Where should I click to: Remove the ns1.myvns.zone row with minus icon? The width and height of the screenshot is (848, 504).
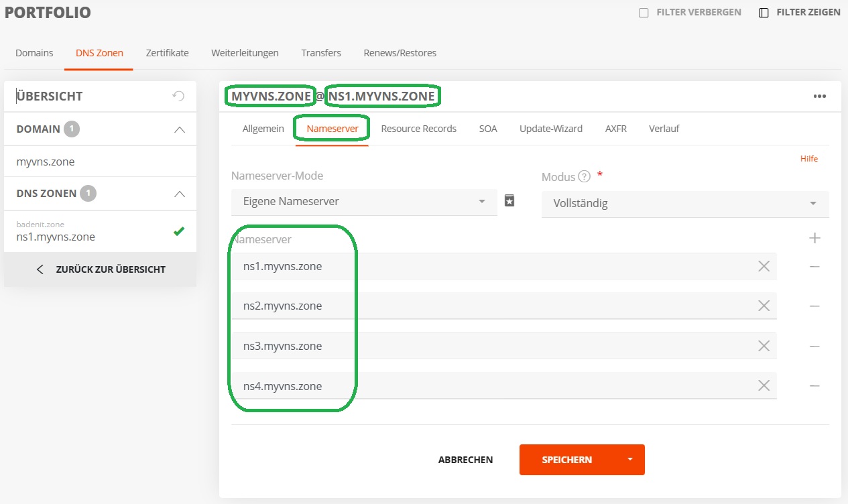tap(814, 266)
